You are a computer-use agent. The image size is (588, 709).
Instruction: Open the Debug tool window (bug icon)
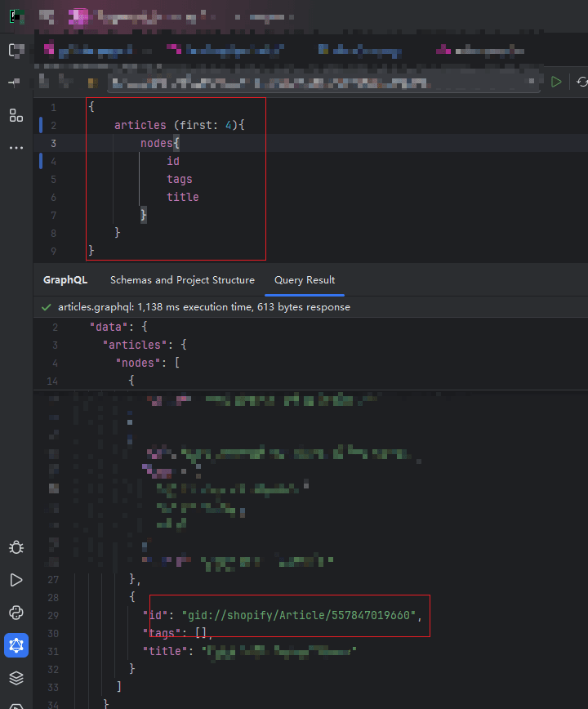pos(16,547)
